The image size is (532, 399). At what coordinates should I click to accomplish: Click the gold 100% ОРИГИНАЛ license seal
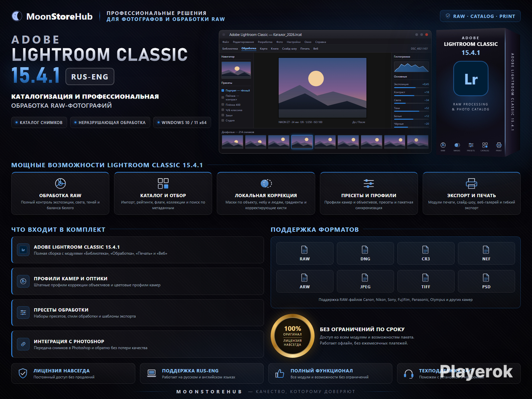[293, 336]
